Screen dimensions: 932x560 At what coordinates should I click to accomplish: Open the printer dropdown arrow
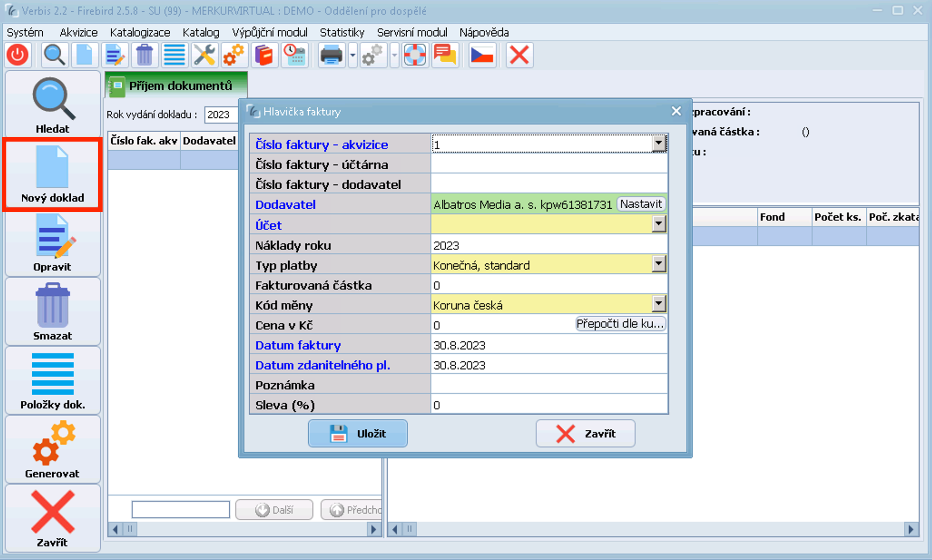[x=353, y=55]
